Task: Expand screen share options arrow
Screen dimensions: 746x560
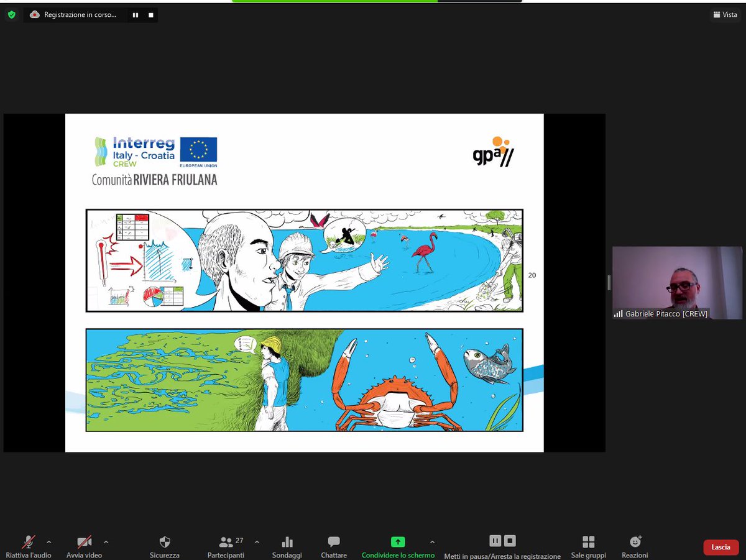Action: click(x=432, y=541)
